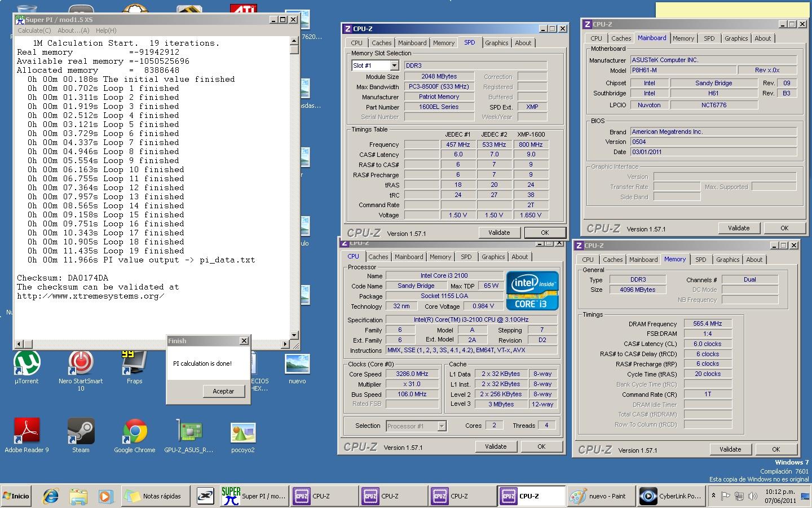The width and height of the screenshot is (812, 508).
Task: Click the Super PI title bar icon
Action: (x=20, y=19)
